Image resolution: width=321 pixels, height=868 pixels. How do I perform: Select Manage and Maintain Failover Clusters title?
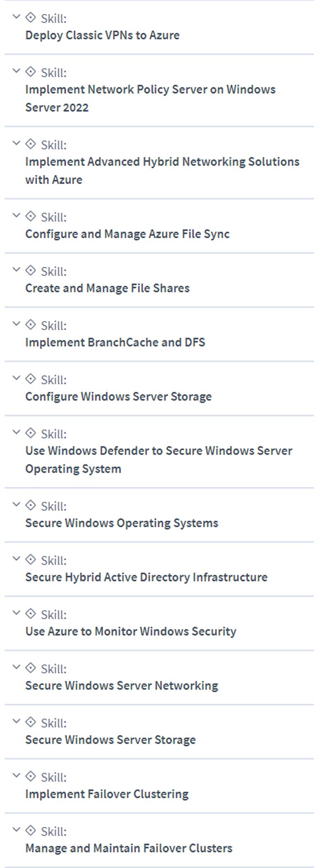[128, 848]
